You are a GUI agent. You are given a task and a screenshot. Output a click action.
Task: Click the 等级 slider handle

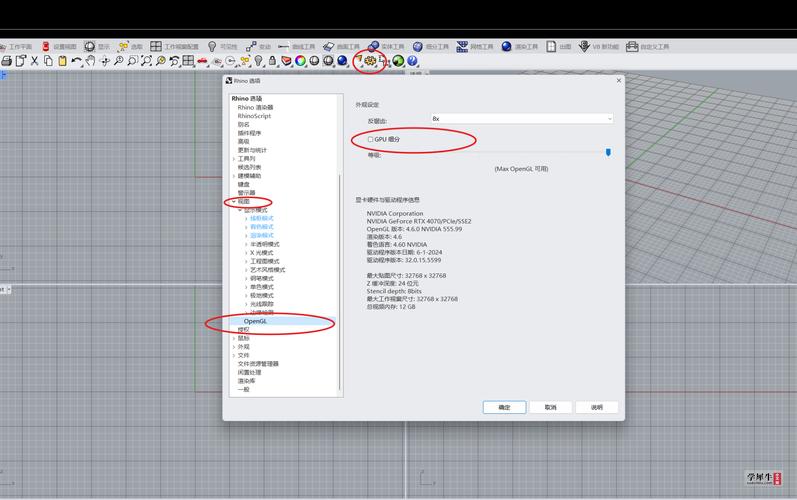pyautogui.click(x=608, y=152)
